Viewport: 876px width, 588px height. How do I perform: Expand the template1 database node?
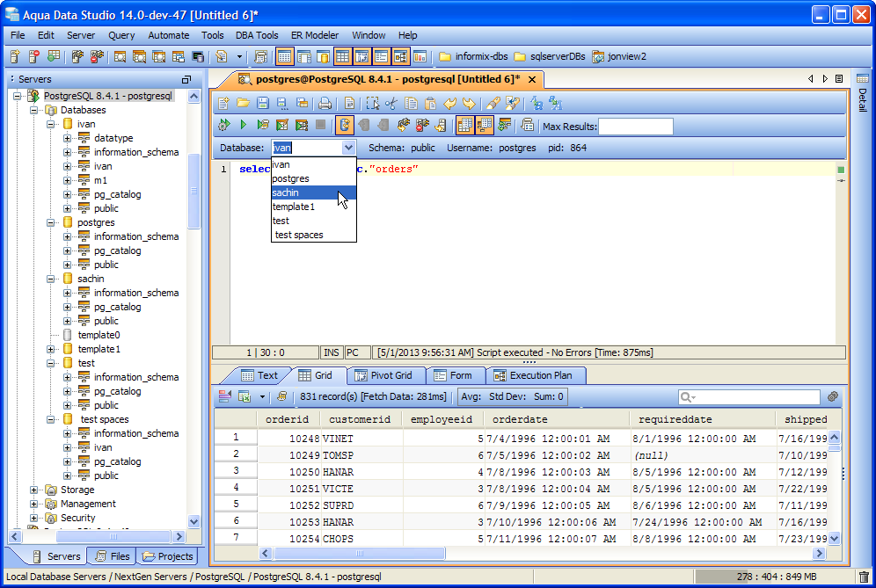[50, 349]
